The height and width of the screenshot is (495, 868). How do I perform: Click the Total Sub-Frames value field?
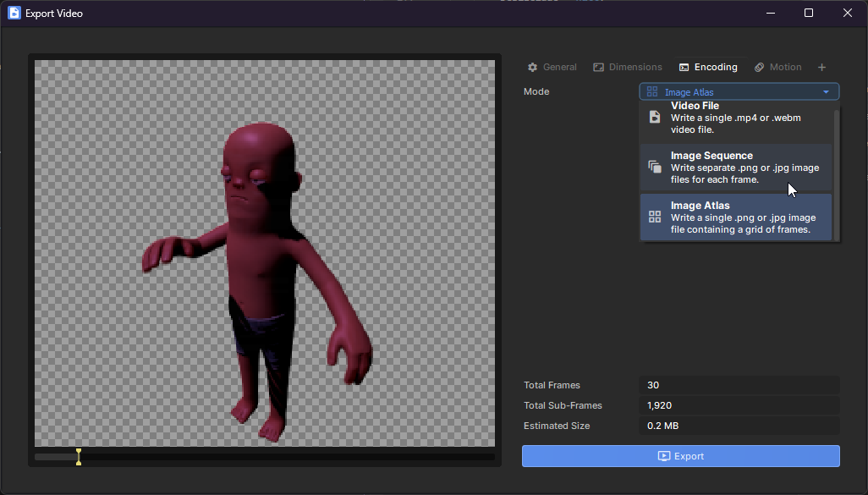(739, 405)
